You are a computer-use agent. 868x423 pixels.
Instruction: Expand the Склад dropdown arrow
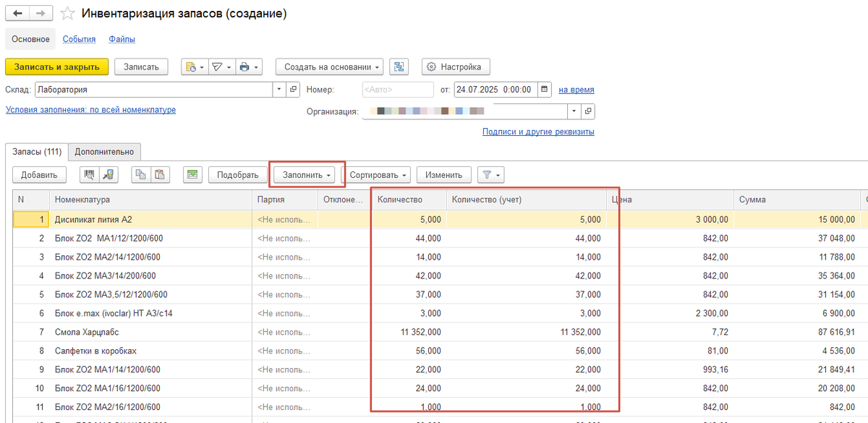[280, 90]
